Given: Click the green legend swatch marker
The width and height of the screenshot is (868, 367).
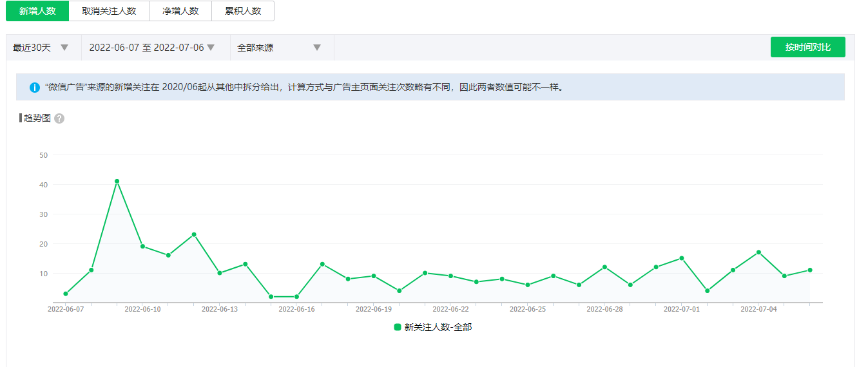Looking at the screenshot, I should (x=398, y=327).
